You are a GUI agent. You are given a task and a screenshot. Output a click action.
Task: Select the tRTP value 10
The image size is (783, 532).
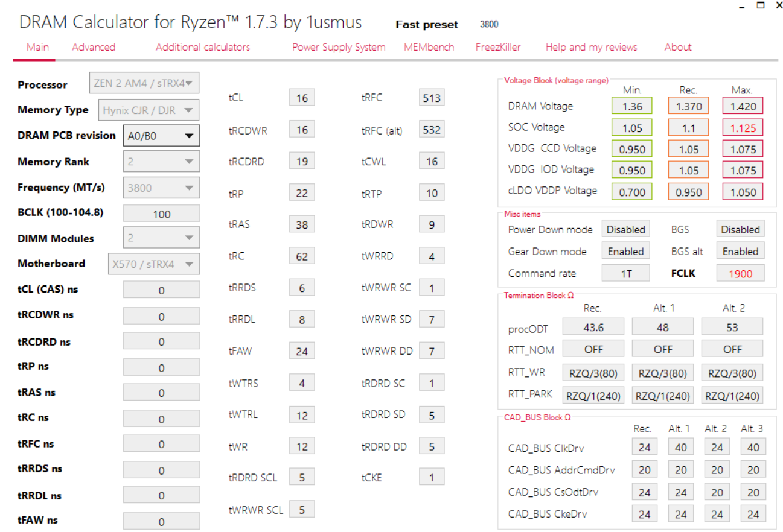click(x=432, y=193)
